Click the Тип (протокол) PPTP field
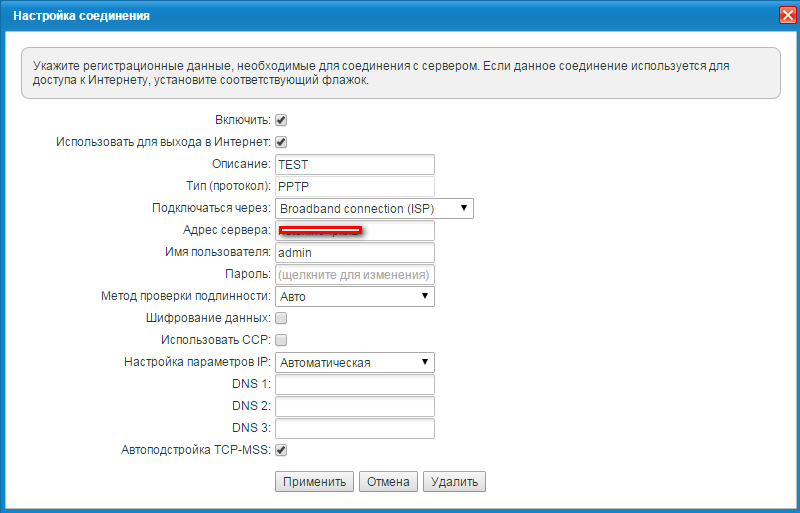Image resolution: width=800 pixels, height=513 pixels. tap(354, 186)
